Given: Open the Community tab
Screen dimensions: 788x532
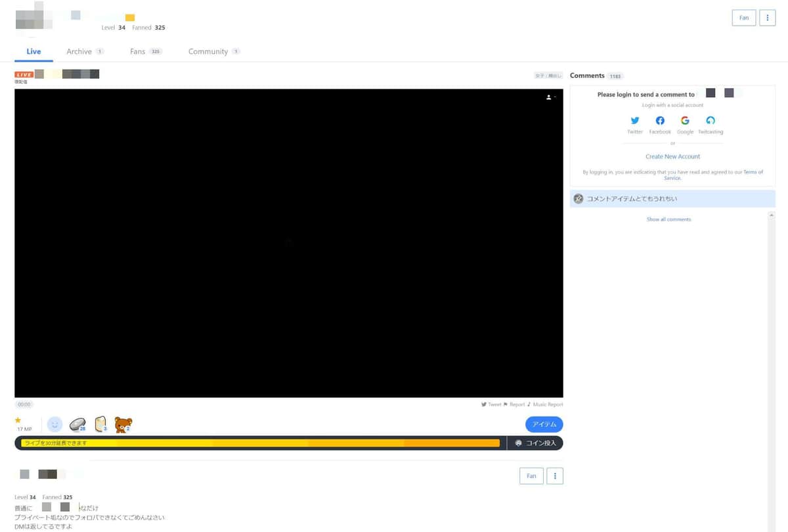Looking at the screenshot, I should [208, 51].
